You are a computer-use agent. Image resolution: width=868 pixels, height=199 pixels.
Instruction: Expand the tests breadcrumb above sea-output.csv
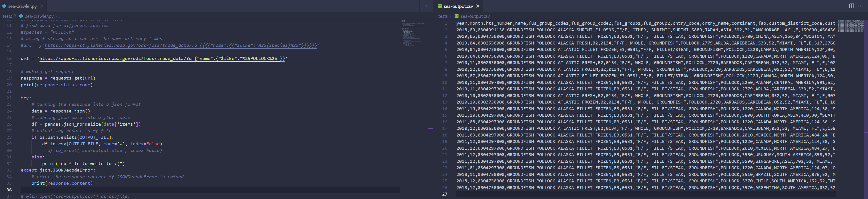coord(443,16)
